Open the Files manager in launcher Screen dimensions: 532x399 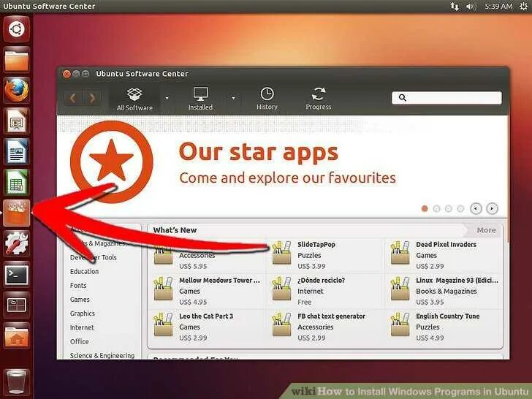coord(16,60)
